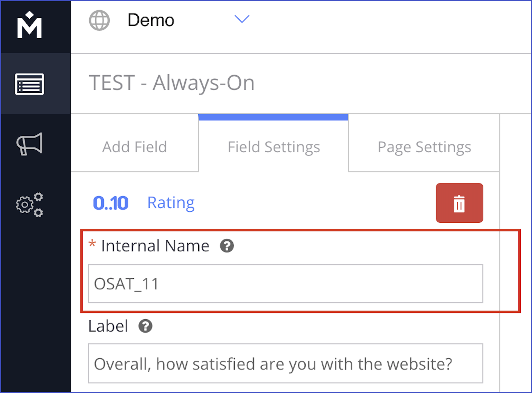Show help for Internal Name
The image size is (532, 393).
(227, 246)
